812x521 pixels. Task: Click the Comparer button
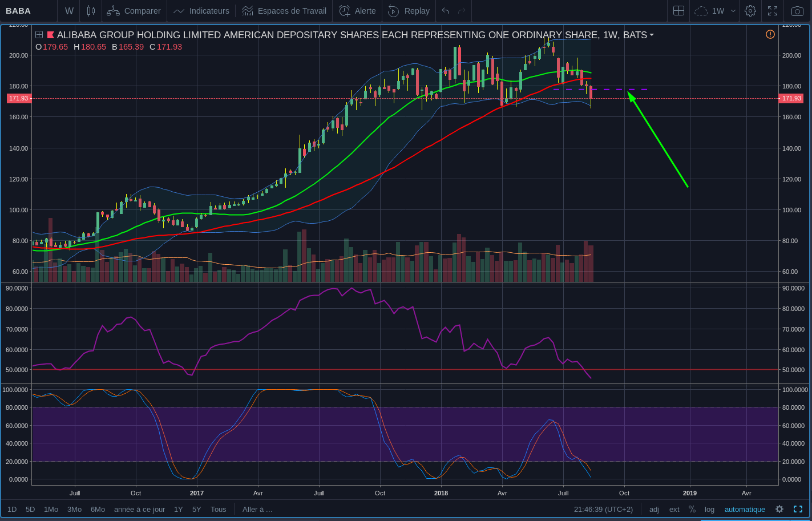coord(134,11)
